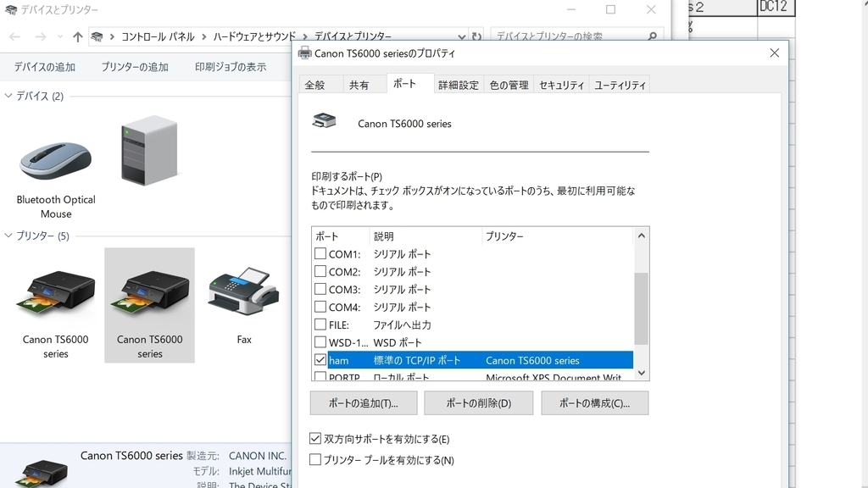Open the セキュリティ tab
Image resolution: width=868 pixels, height=488 pixels.
[x=561, y=86]
